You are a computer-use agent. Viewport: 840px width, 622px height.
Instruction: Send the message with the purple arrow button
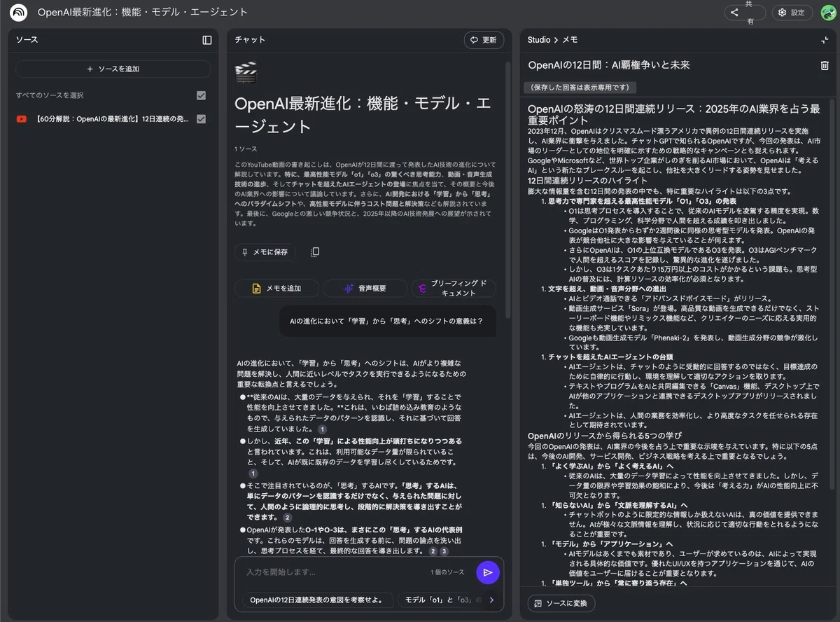click(x=488, y=572)
